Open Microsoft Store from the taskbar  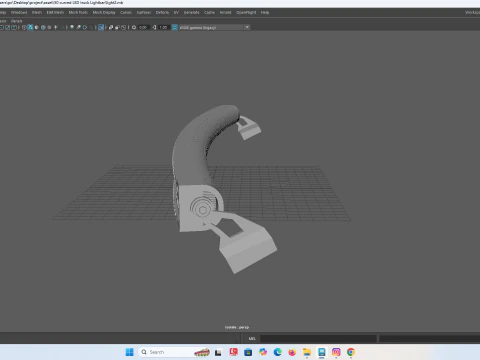tap(248, 352)
